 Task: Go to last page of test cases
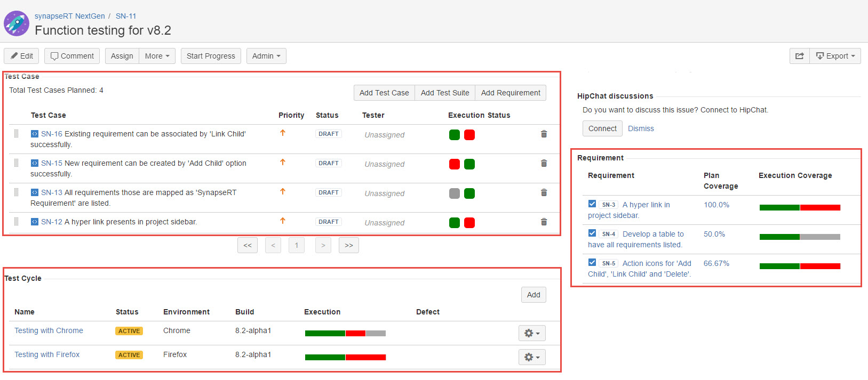tap(349, 245)
